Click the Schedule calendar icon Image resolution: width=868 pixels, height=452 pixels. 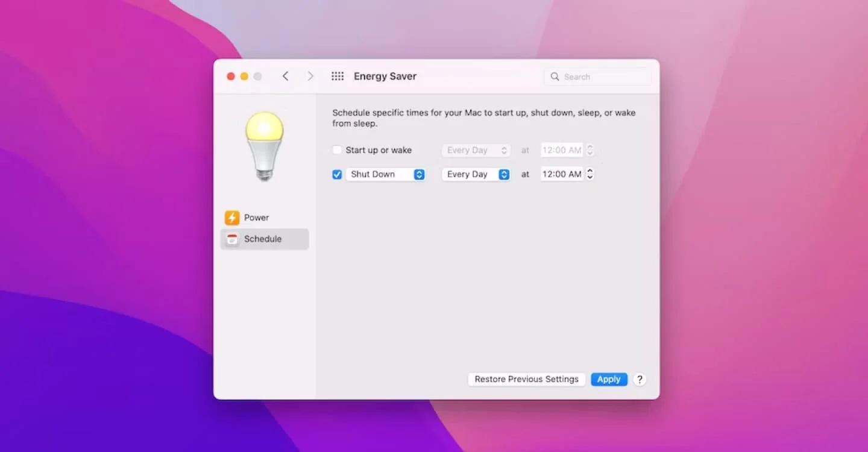pos(232,239)
